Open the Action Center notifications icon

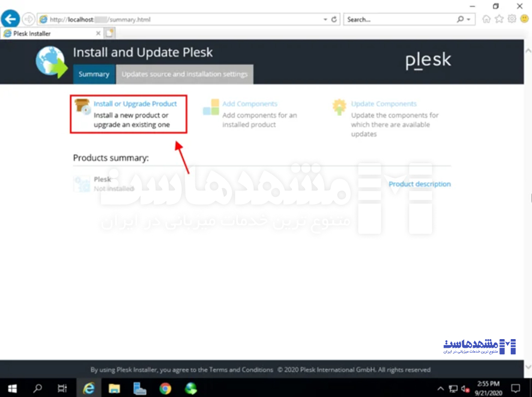(x=516, y=388)
